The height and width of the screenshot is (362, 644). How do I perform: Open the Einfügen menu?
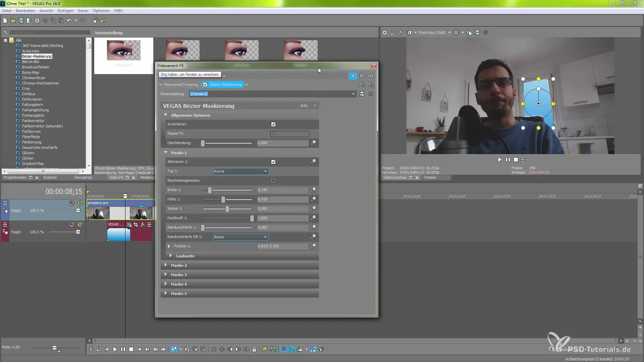pos(65,11)
